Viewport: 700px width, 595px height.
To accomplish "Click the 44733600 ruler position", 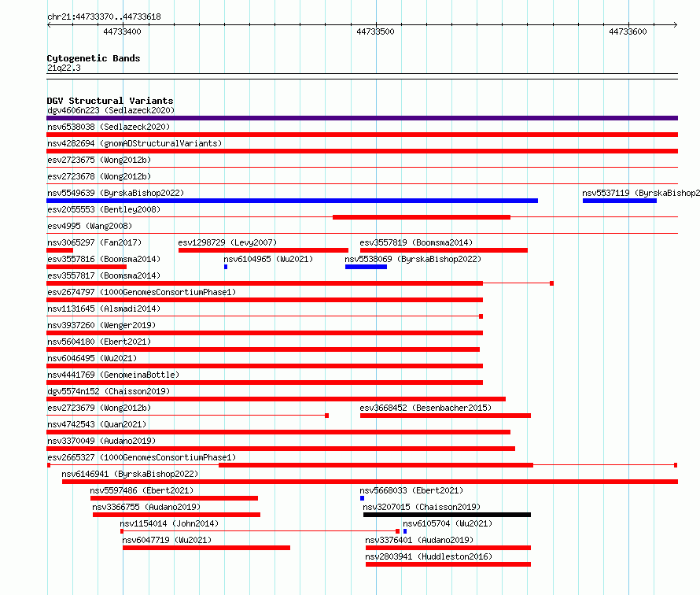I will coord(628,31).
